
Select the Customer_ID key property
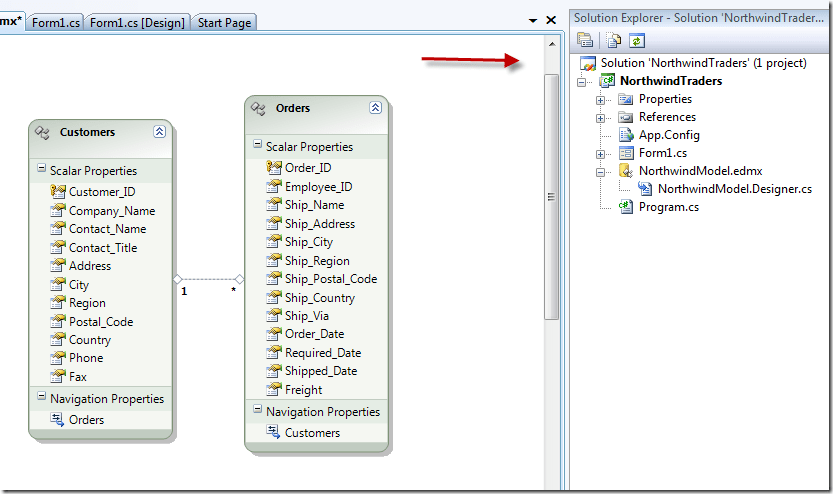point(101,192)
